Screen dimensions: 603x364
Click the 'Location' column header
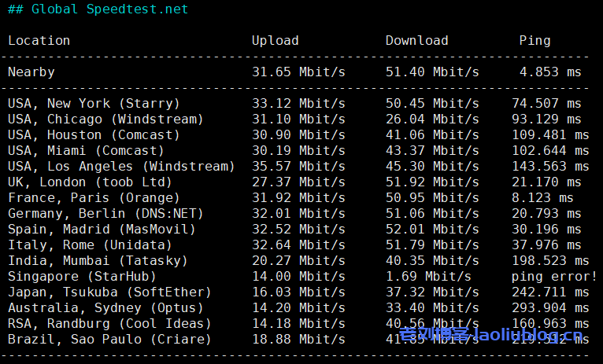coord(39,41)
